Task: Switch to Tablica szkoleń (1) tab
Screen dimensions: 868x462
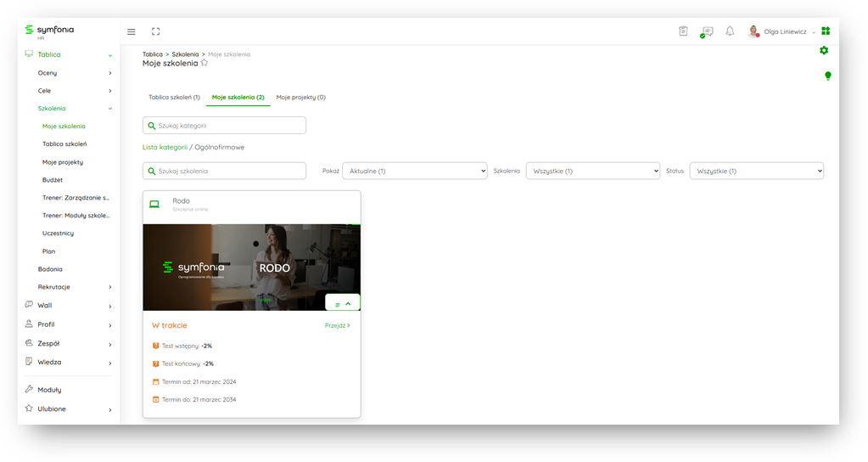Action: 174,97
